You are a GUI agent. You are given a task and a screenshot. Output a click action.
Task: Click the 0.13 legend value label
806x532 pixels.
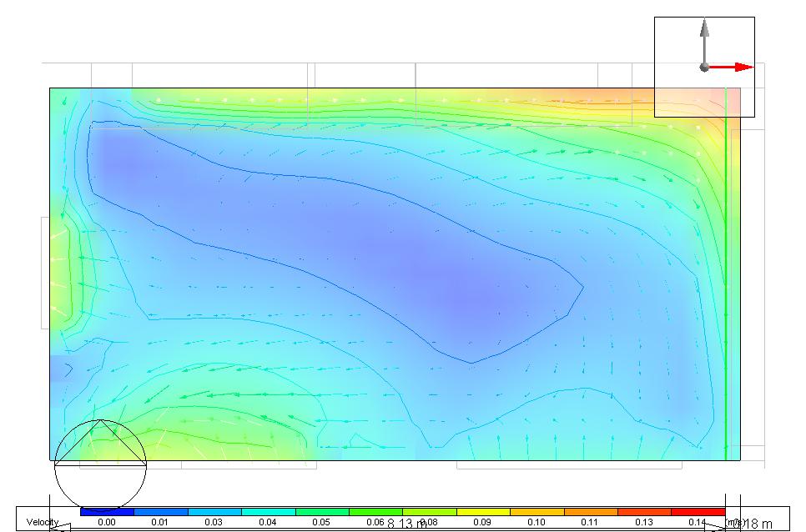click(644, 522)
